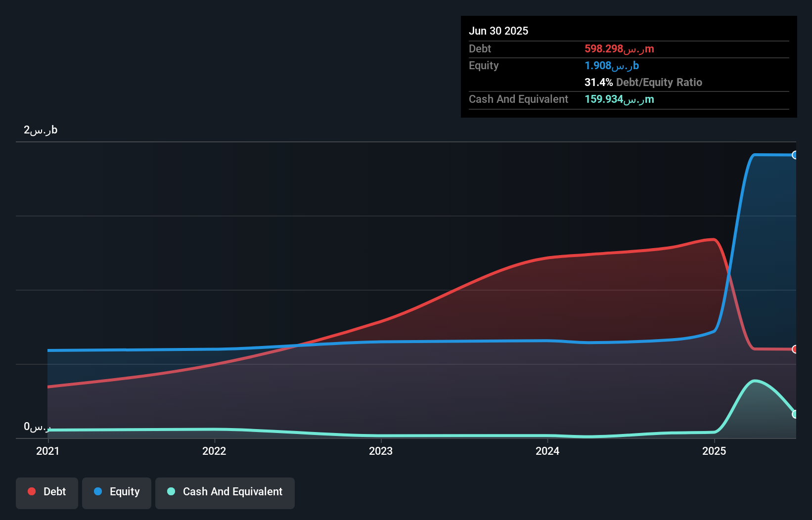
Task: Click the blue Equity legend dot
Action: click(x=98, y=491)
